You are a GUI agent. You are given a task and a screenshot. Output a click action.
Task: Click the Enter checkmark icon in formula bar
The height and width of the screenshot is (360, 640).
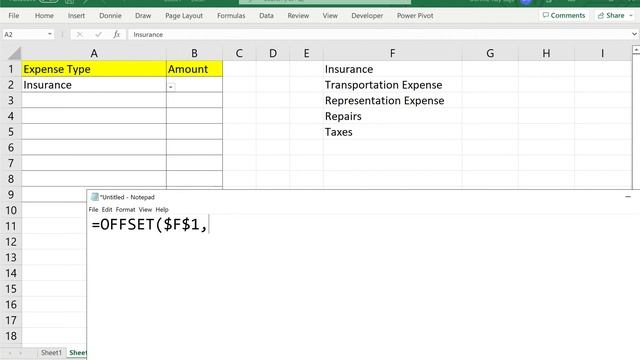point(98,34)
